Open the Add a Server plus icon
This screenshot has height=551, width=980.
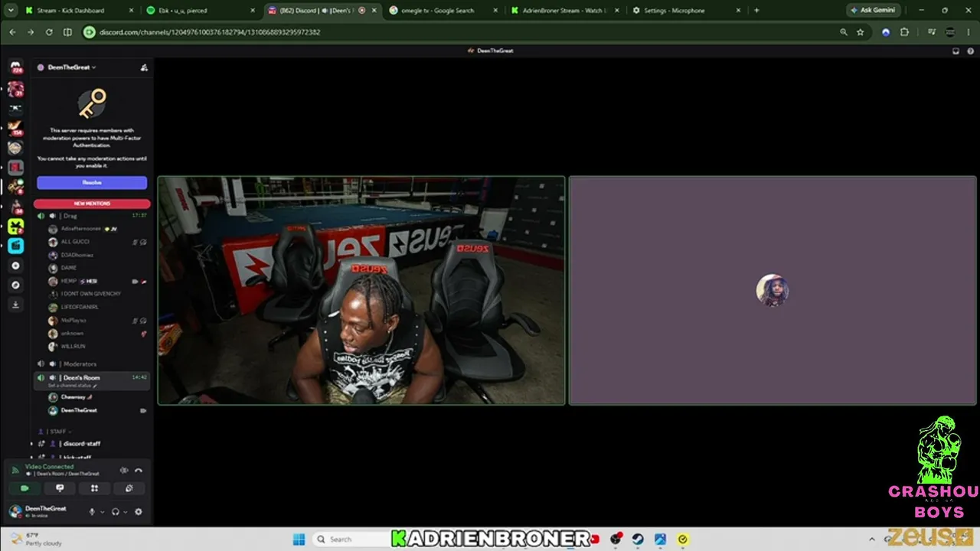coord(15,266)
